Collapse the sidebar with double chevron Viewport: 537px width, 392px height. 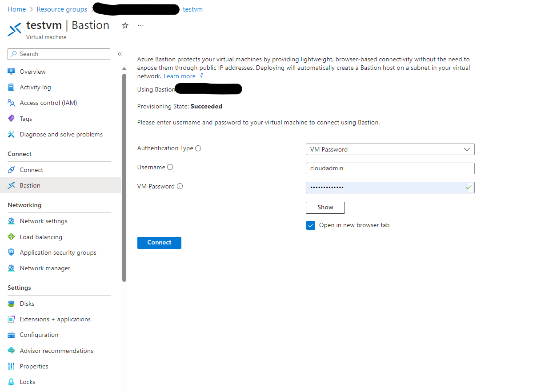(120, 54)
